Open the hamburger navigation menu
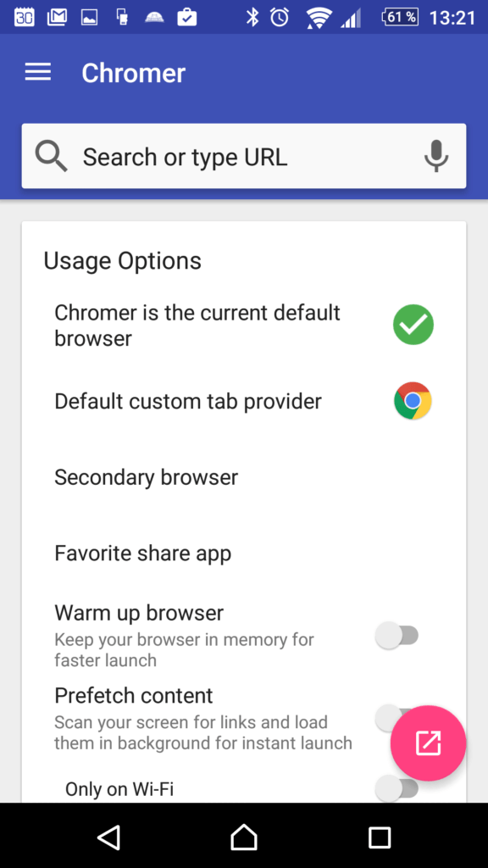 (37, 73)
